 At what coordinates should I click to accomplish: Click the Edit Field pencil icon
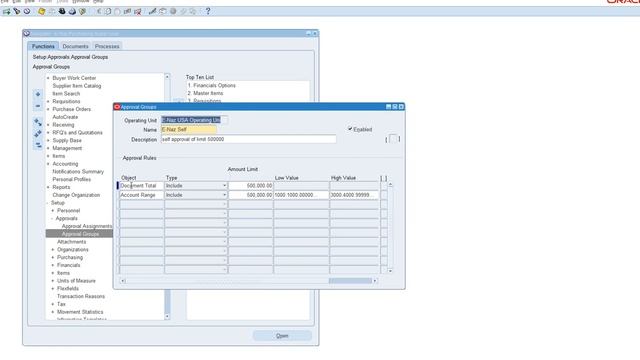point(152,11)
